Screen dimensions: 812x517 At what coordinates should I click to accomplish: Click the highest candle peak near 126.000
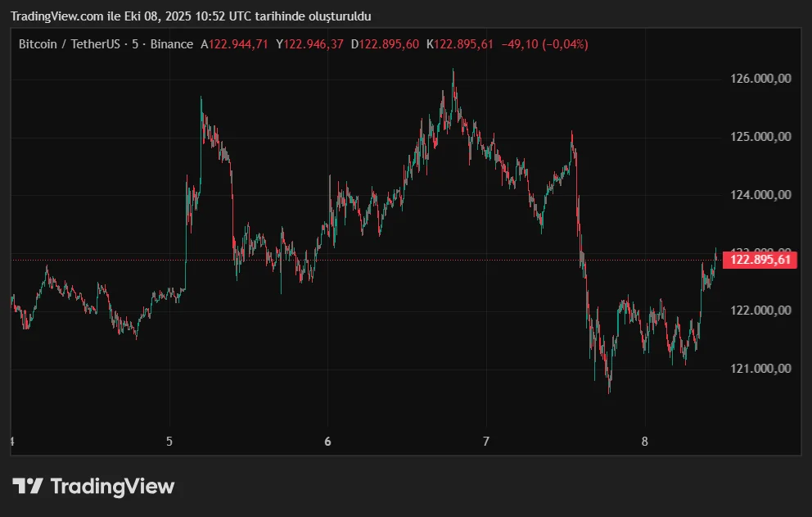453,74
